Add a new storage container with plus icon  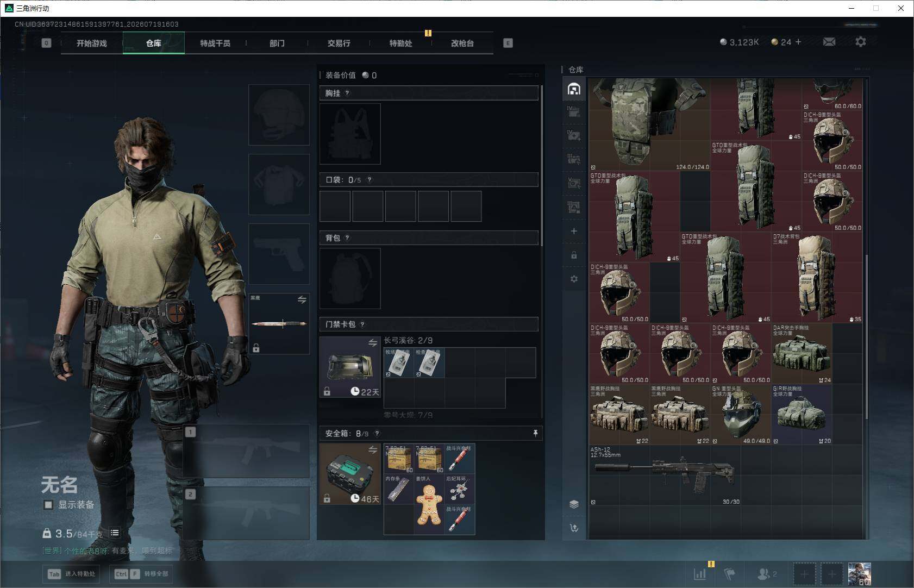pyautogui.click(x=574, y=231)
